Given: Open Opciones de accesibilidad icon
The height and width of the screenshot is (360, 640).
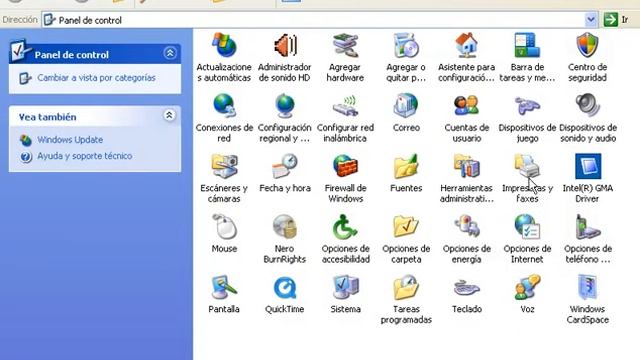Looking at the screenshot, I should point(345,227).
